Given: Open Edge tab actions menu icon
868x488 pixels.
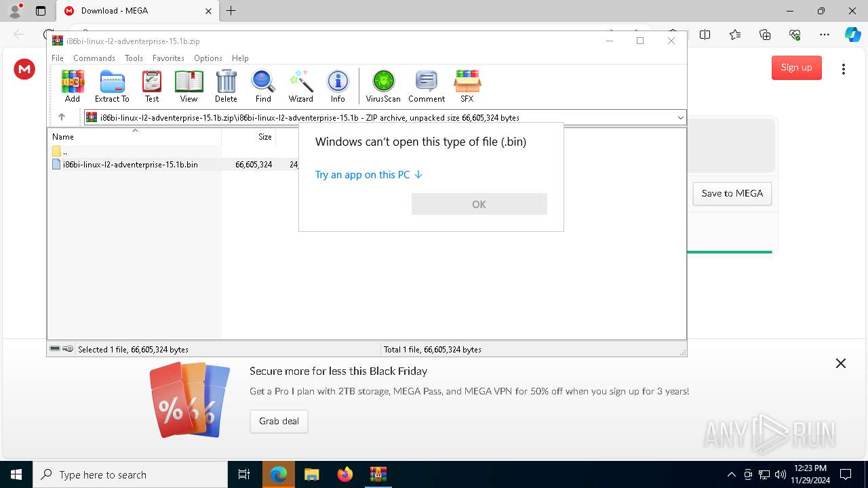Looking at the screenshot, I should coord(41,11).
